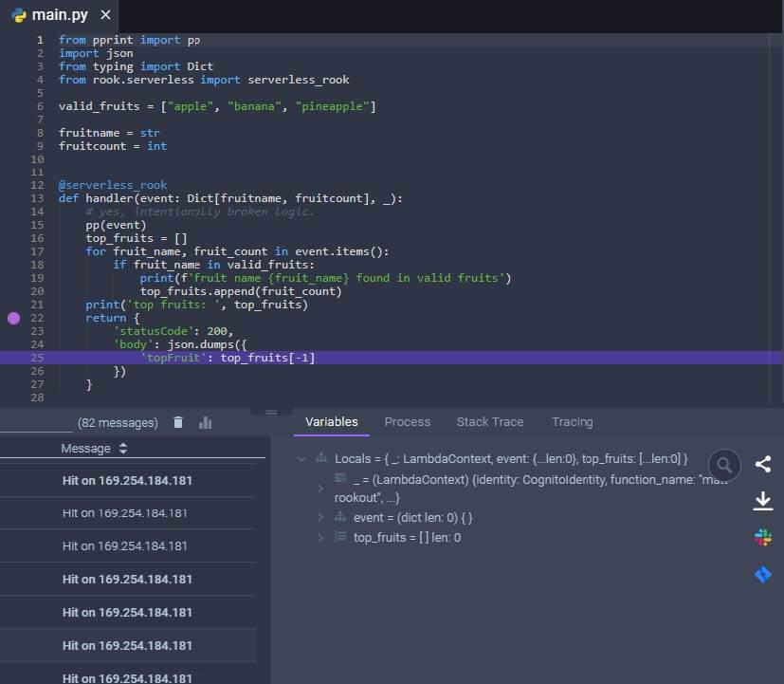Toggle the breakpoint on line 22
This screenshot has width=784, height=684.
[x=13, y=319]
